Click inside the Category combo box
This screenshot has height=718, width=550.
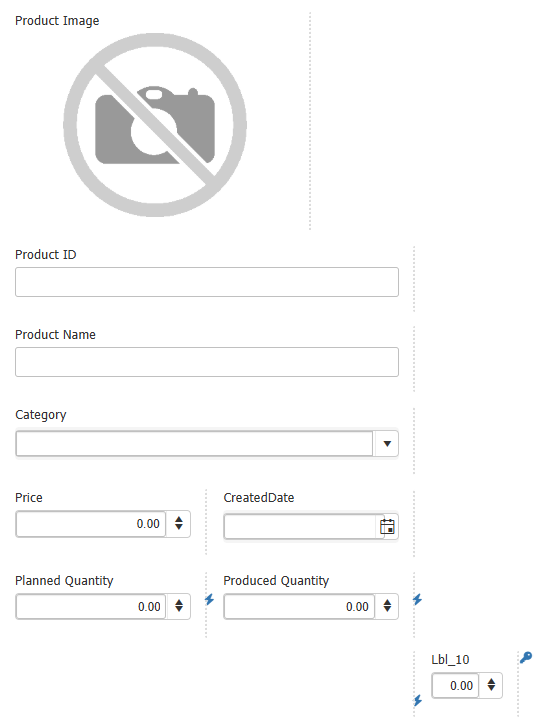tap(195, 443)
